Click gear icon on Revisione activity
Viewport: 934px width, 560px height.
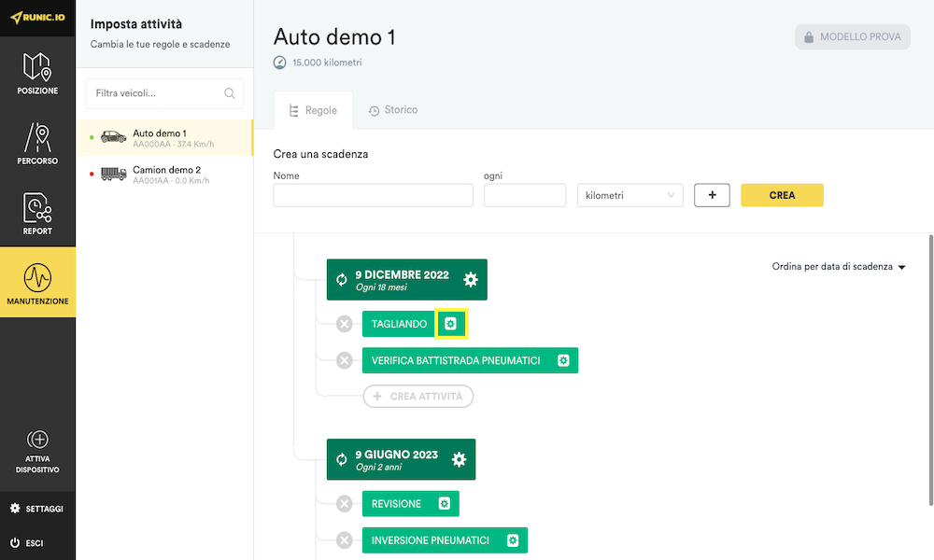coord(445,503)
